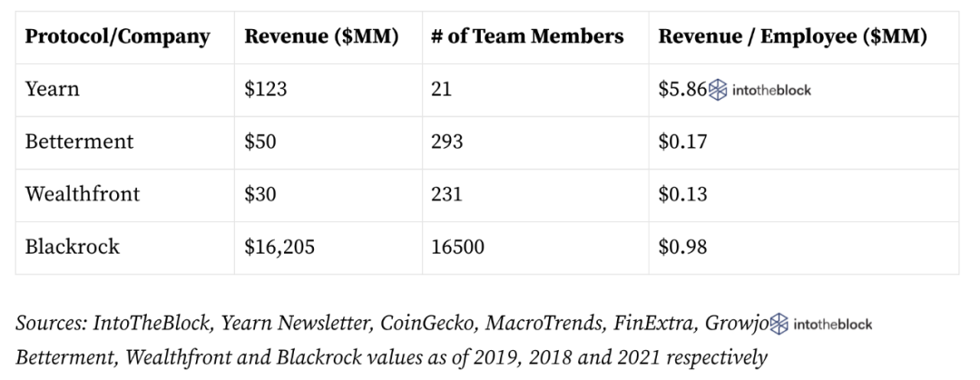Select the 293 team members cell
The image size is (980, 380).
click(x=449, y=141)
